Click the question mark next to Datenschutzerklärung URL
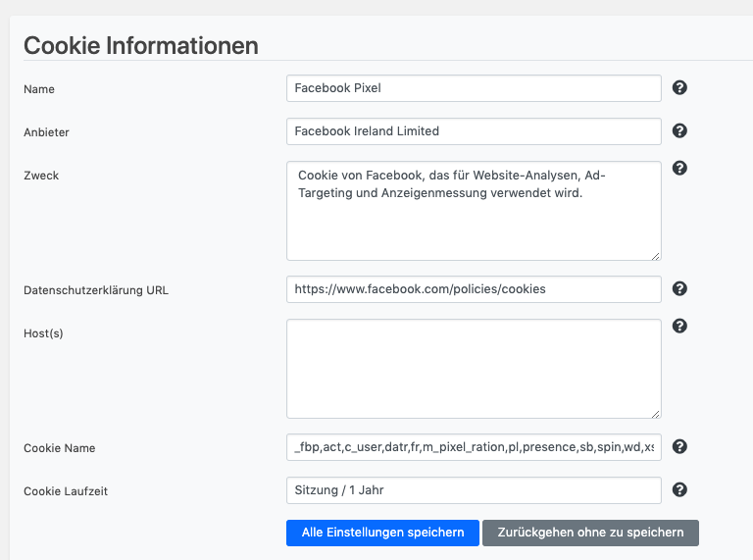This screenshot has height=560, width=753. (679, 289)
